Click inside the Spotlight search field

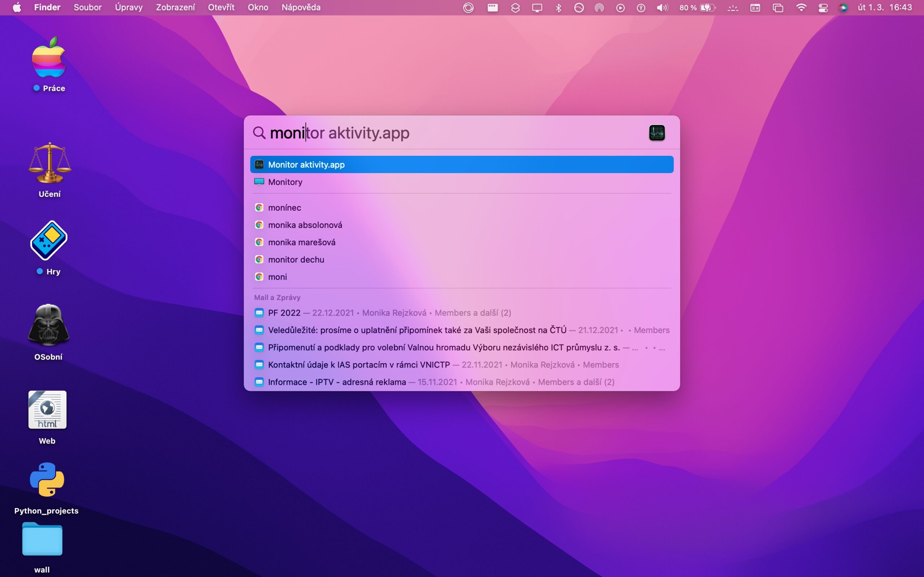pyautogui.click(x=420, y=133)
